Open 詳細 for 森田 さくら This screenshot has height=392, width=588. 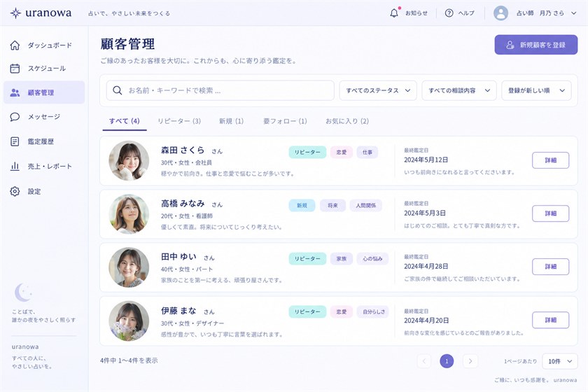point(550,160)
